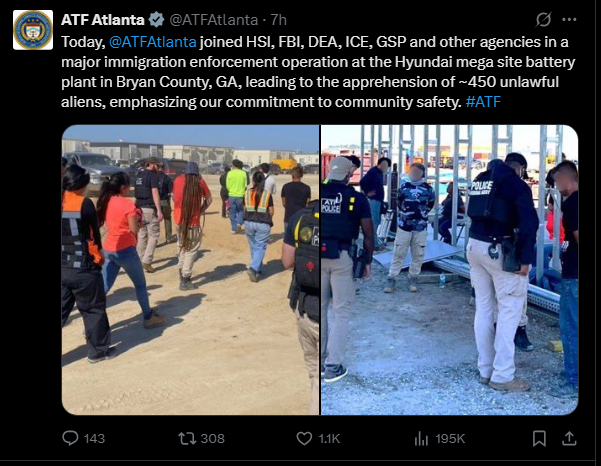
Task: Click the 1.1K likes count
Action: point(329,438)
